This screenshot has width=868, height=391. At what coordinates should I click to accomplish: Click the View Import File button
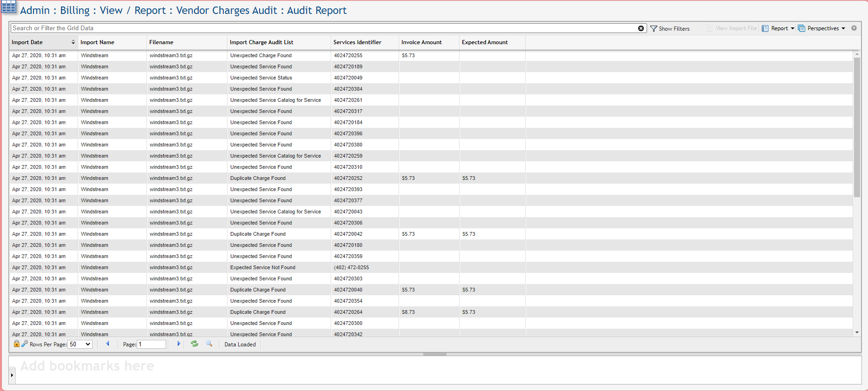pos(732,28)
